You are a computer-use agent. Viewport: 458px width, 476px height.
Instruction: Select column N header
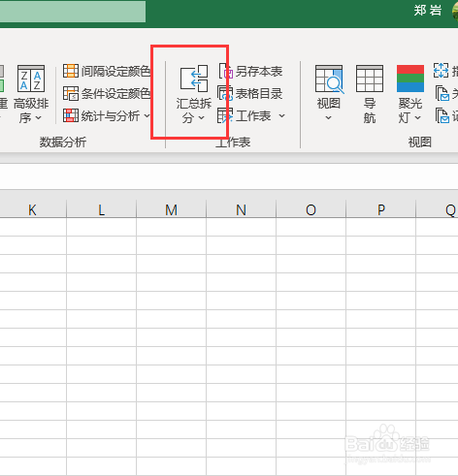241,209
